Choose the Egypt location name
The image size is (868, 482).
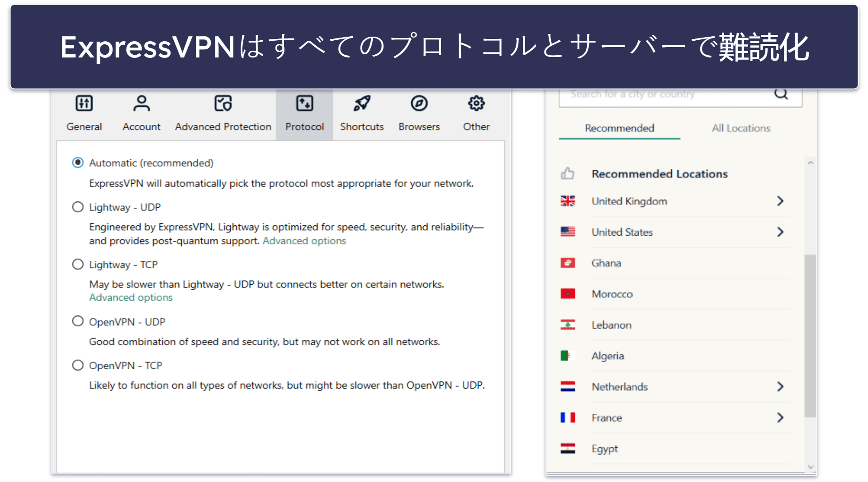click(605, 449)
